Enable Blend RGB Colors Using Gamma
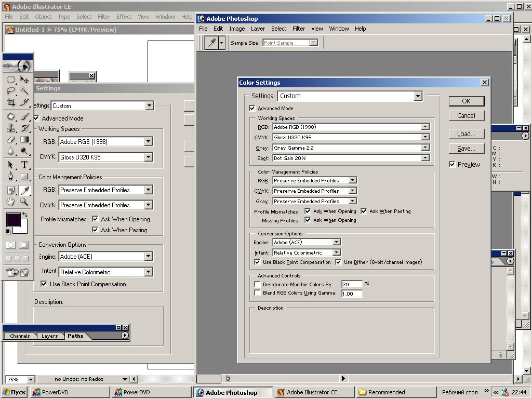This screenshot has height=399, width=532. [x=257, y=293]
